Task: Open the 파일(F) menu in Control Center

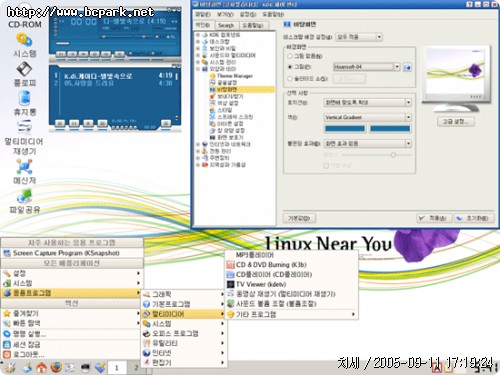Action: (x=203, y=14)
